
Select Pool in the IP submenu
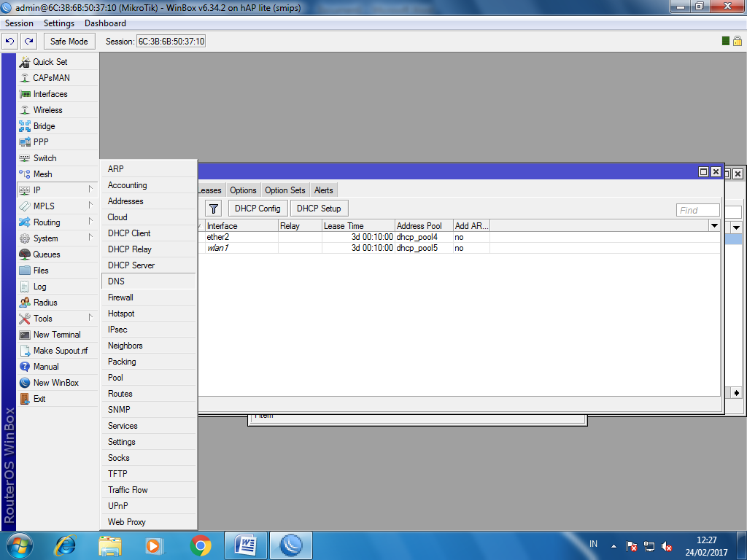[149, 378]
